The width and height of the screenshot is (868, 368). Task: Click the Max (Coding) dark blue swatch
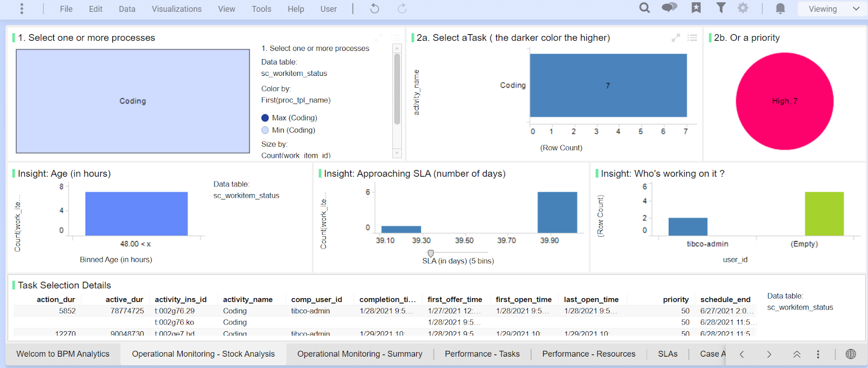265,118
